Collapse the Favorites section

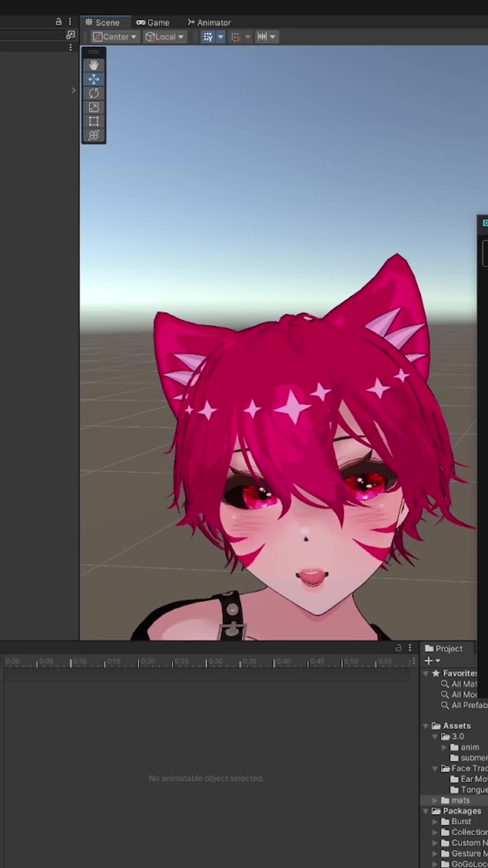[426, 674]
